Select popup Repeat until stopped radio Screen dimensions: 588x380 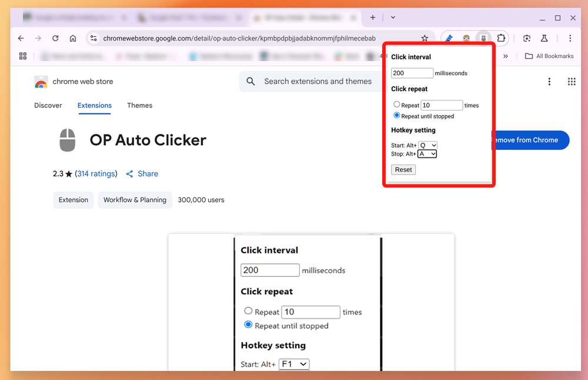[396, 115]
